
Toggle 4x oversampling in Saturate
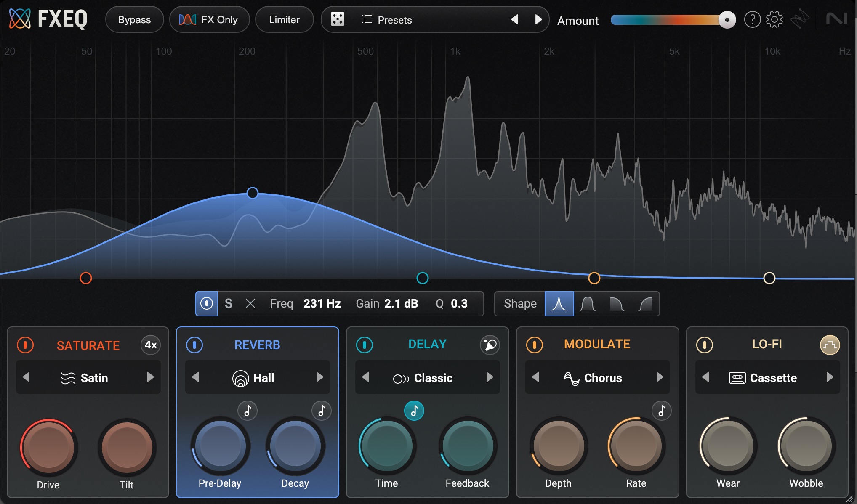click(151, 345)
